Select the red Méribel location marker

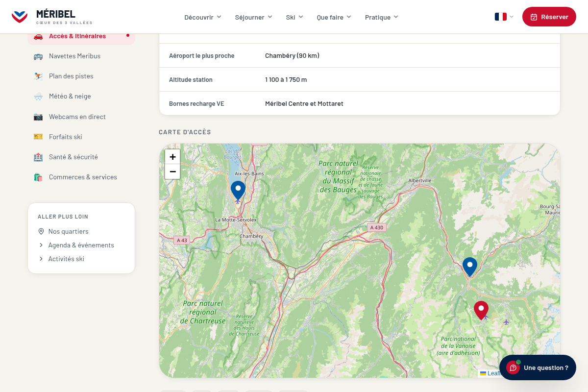click(481, 311)
